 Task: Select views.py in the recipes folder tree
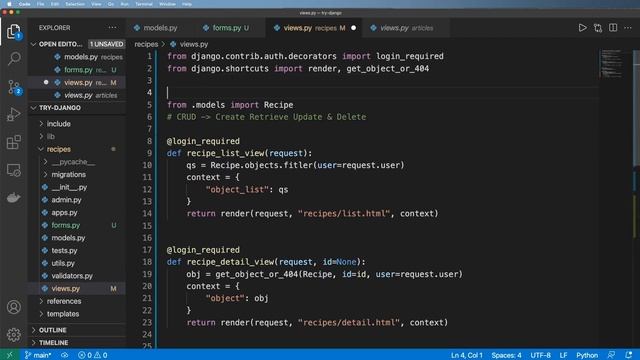(65, 288)
